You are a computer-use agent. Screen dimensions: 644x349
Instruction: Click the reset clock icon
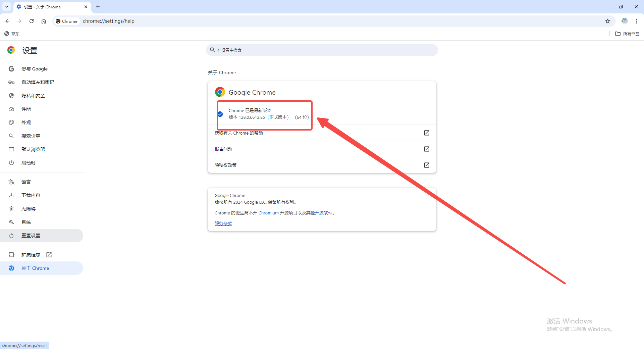11,236
